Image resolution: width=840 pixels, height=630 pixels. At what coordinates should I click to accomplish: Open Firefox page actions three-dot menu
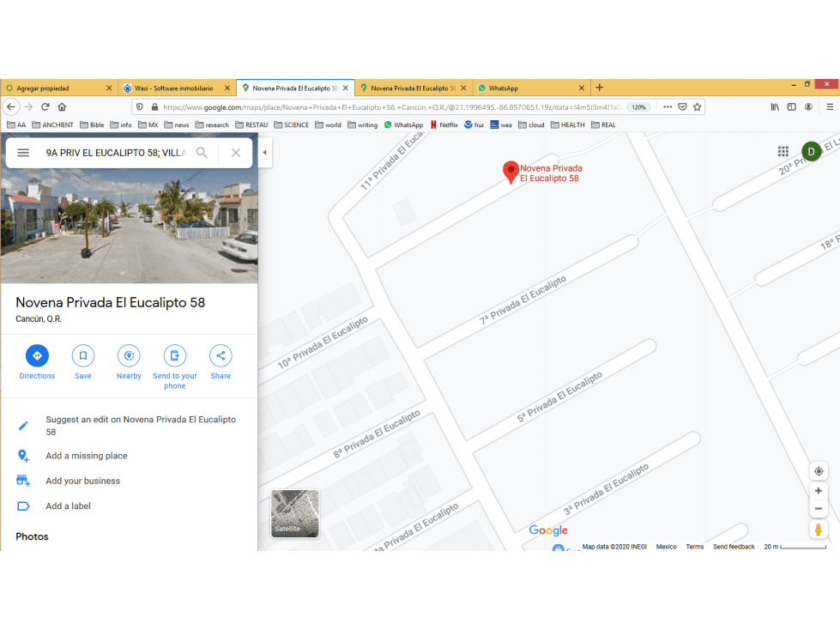click(668, 107)
